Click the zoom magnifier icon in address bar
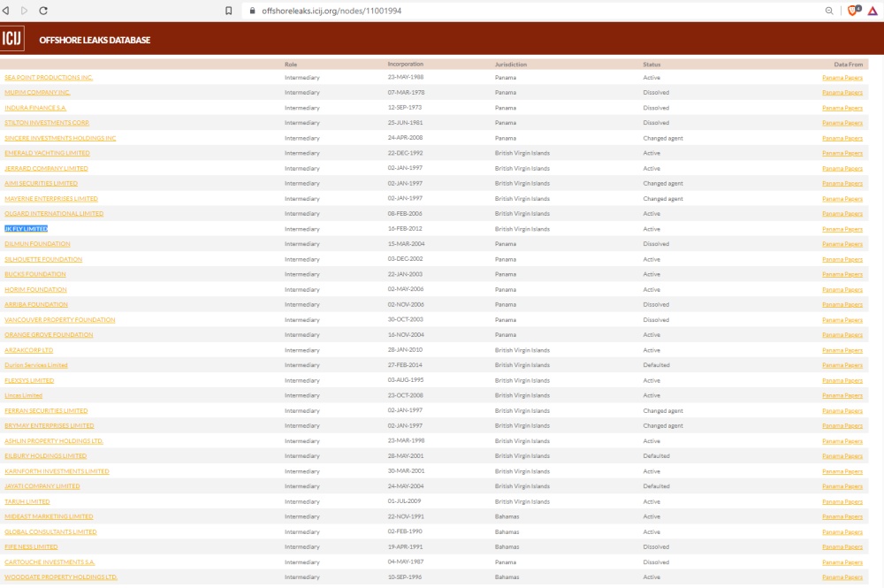Image resolution: width=884 pixels, height=588 pixels. 829,11
